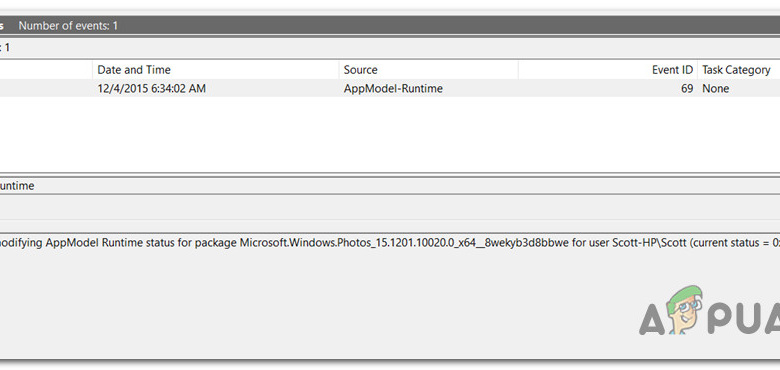The height and width of the screenshot is (370, 780).
Task: Click the AppModel Runtime status message text
Action: click(x=390, y=243)
